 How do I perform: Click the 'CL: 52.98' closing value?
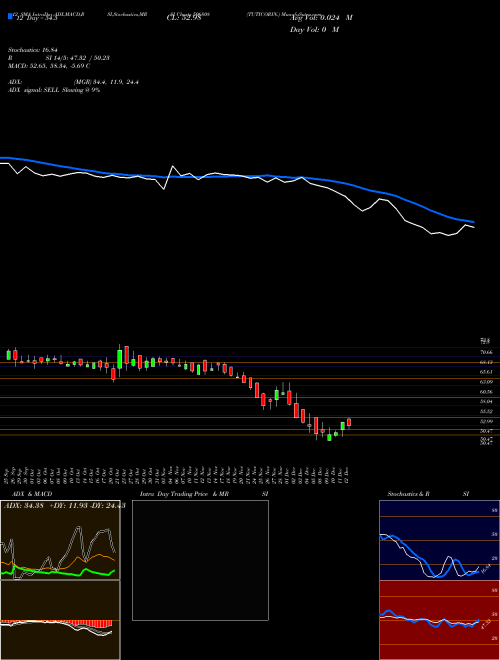184,18
